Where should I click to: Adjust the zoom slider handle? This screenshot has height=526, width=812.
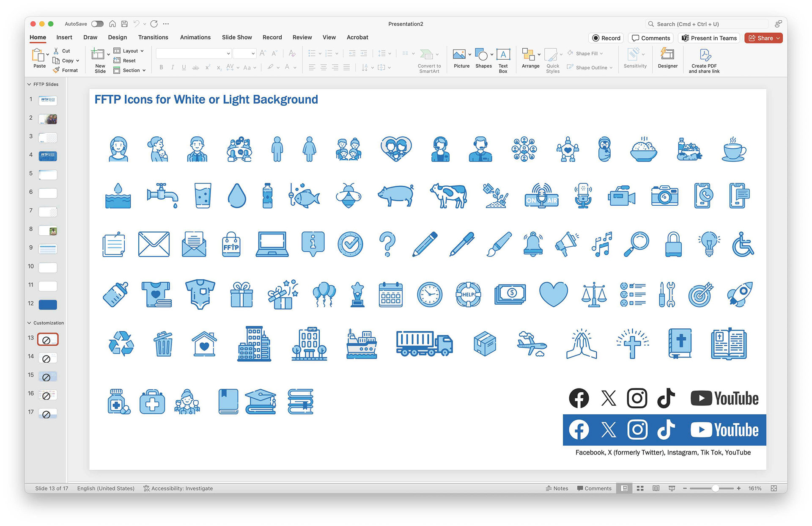715,488
